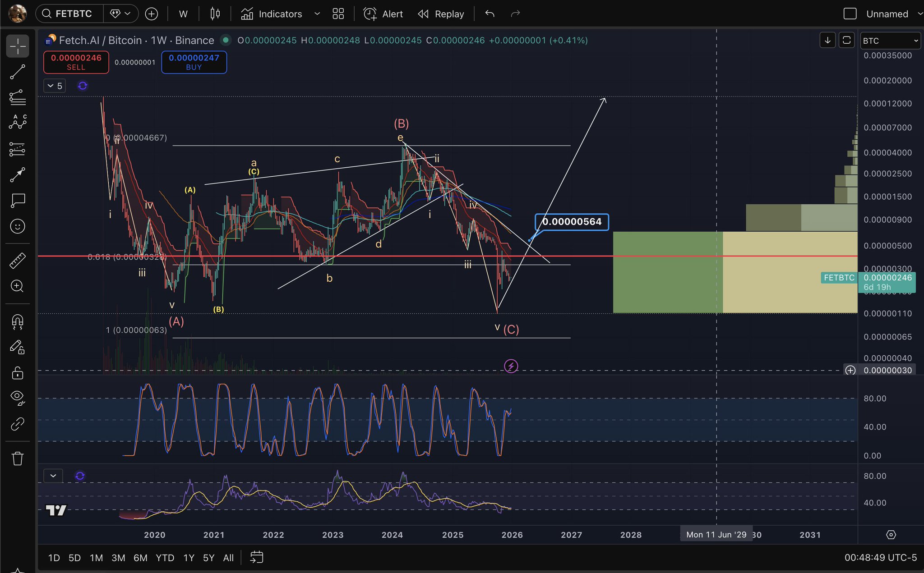Select the zoom in magnifier tool
This screenshot has height=573, width=924.
coord(18,286)
